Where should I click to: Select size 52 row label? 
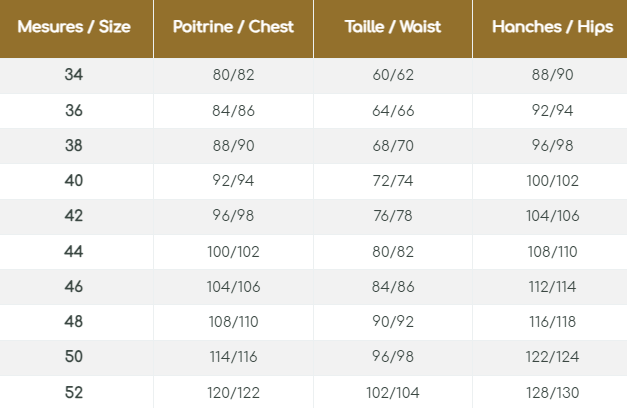(x=73, y=391)
